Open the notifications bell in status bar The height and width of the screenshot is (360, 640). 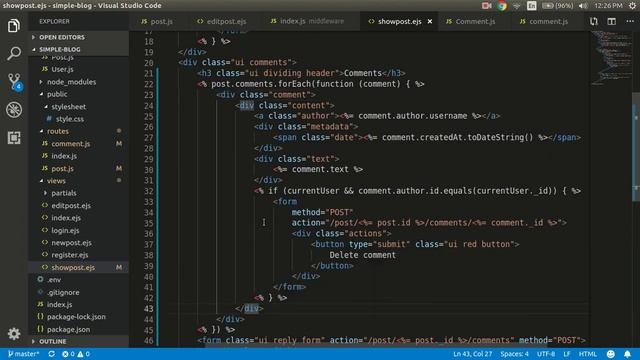pos(627,354)
